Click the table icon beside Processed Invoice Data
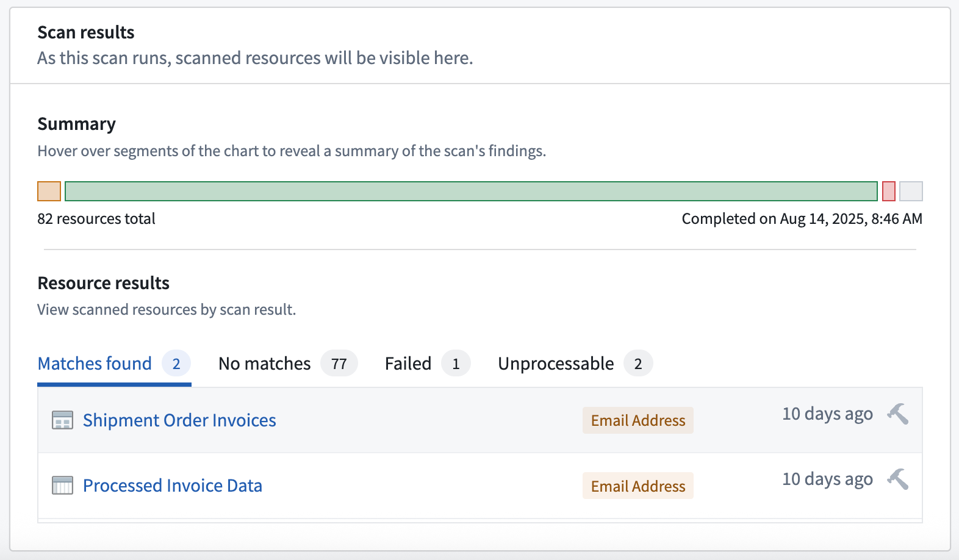 coord(62,486)
